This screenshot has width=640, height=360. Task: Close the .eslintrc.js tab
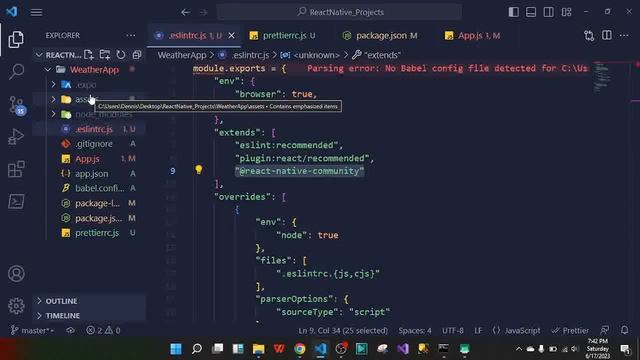click(231, 36)
